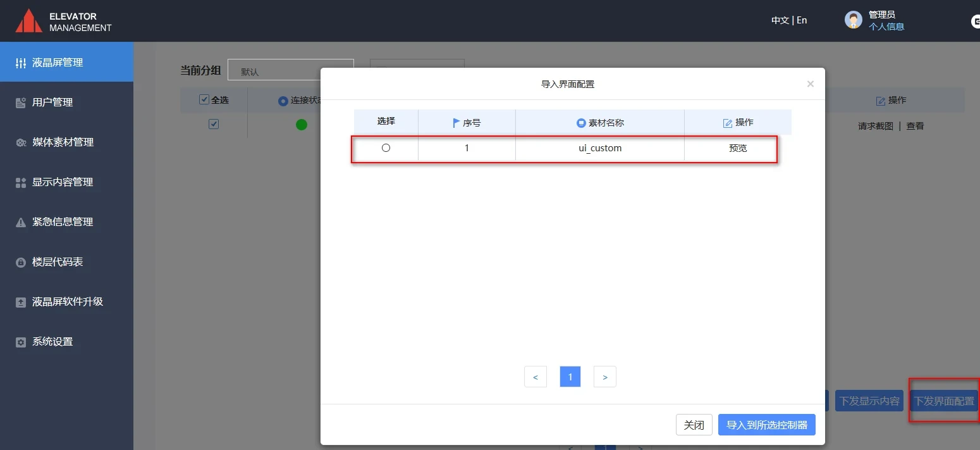Click the 素材名称 column header text
This screenshot has width=980, height=450.
click(x=606, y=123)
